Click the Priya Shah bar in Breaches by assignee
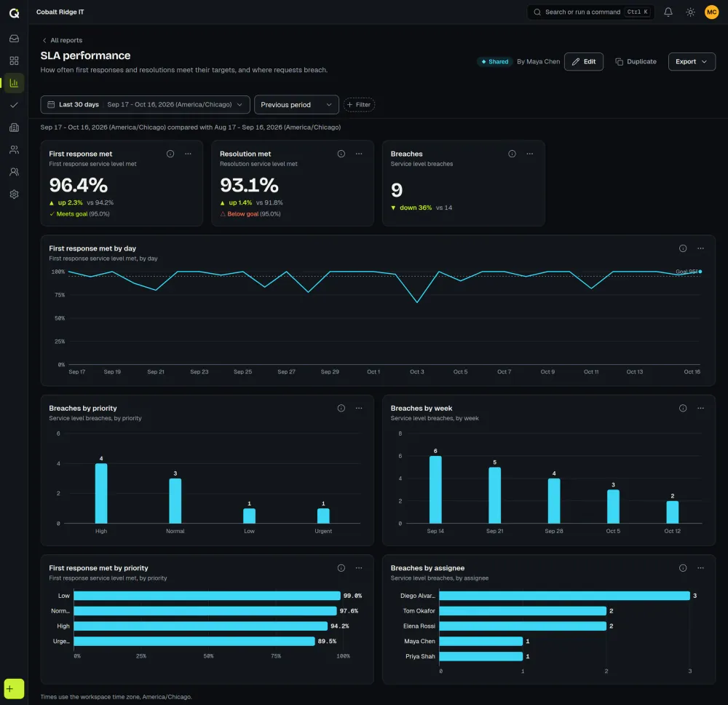 click(x=481, y=656)
